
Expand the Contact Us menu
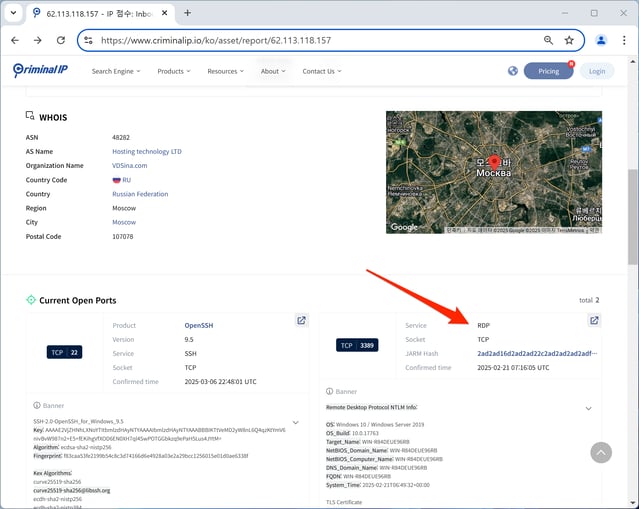(322, 71)
